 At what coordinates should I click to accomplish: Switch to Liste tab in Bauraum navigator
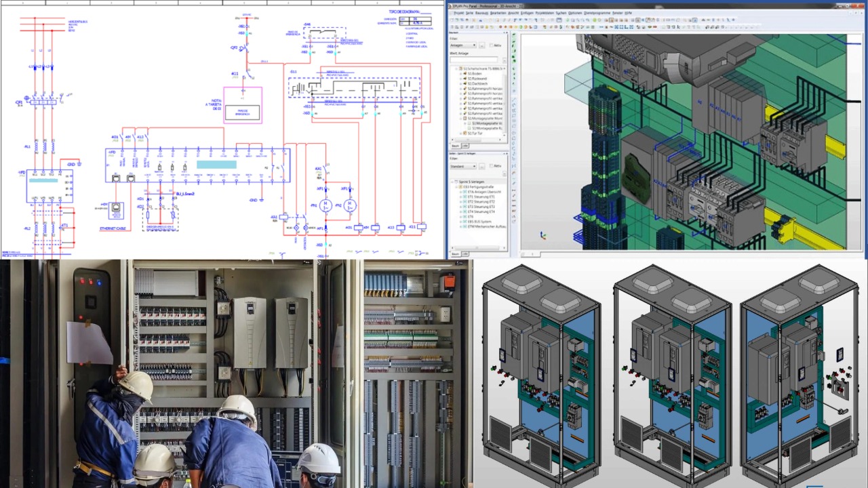click(x=466, y=146)
